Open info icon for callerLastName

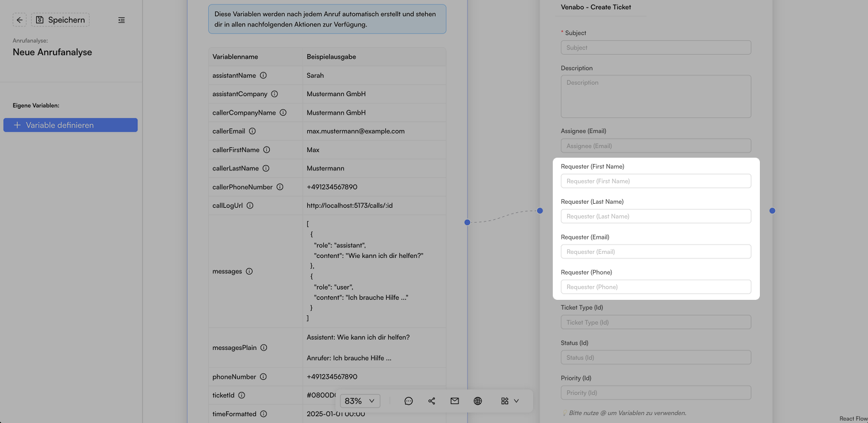coord(266,169)
